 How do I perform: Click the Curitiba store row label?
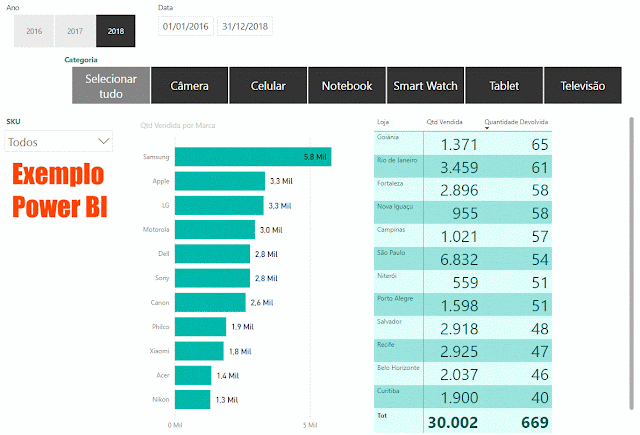tap(388, 391)
